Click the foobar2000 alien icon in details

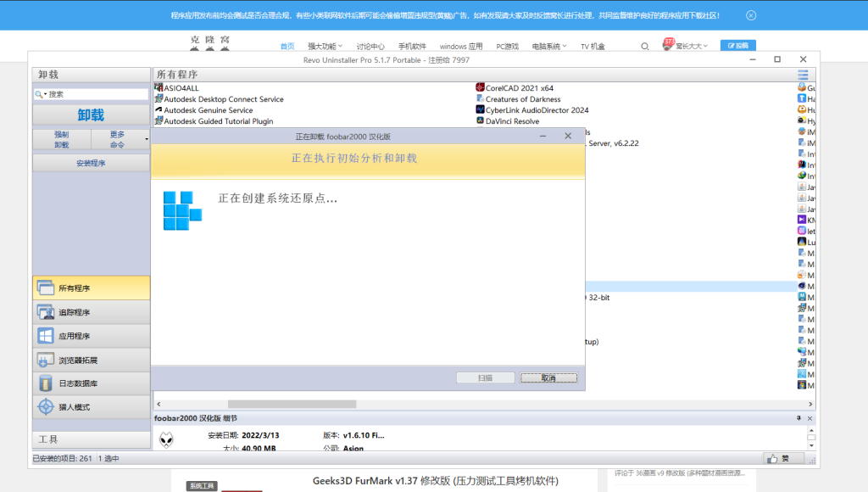[166, 440]
